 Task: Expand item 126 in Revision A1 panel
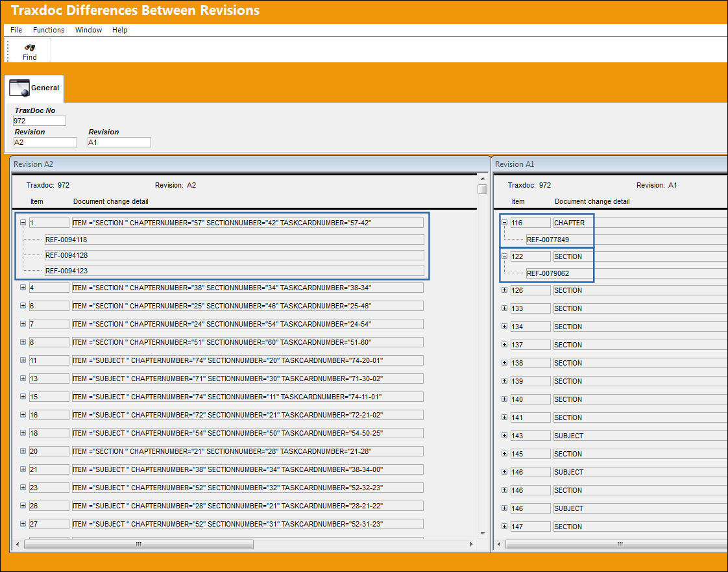coord(504,290)
